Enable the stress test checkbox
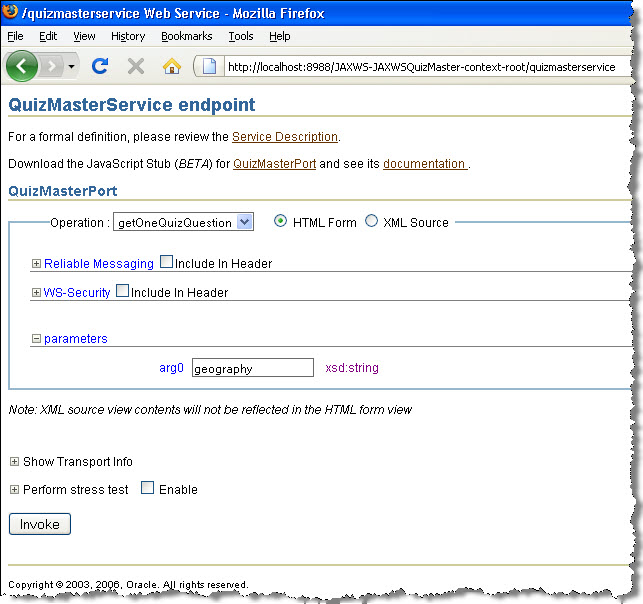Viewport: 643px width, 604px height. [147, 489]
